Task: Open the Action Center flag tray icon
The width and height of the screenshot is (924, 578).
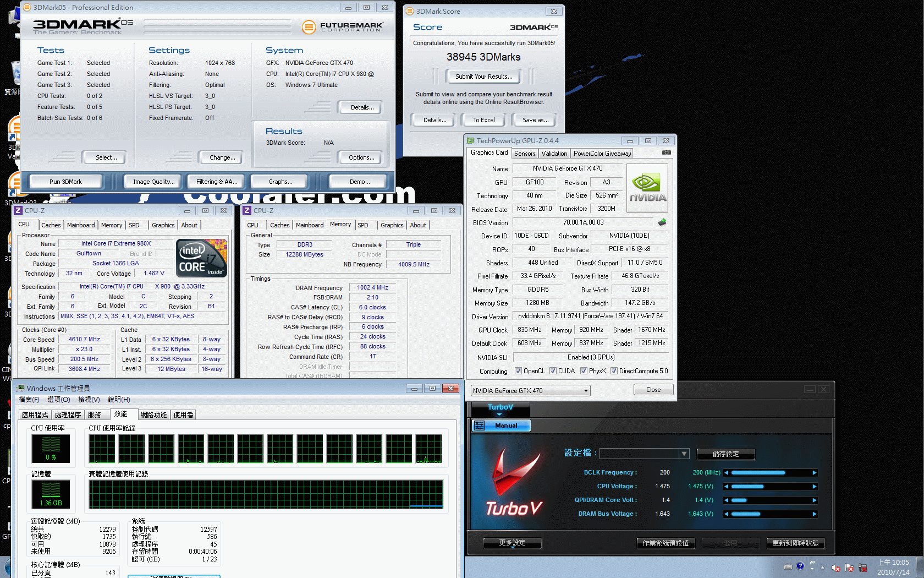Action: coord(849,568)
